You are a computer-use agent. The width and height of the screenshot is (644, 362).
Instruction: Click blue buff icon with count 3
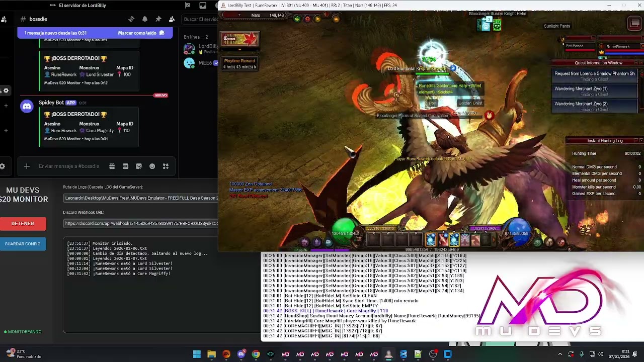pos(486,25)
